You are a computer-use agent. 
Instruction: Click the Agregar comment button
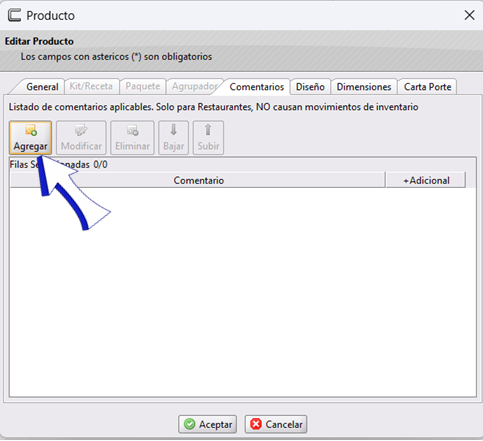point(30,138)
